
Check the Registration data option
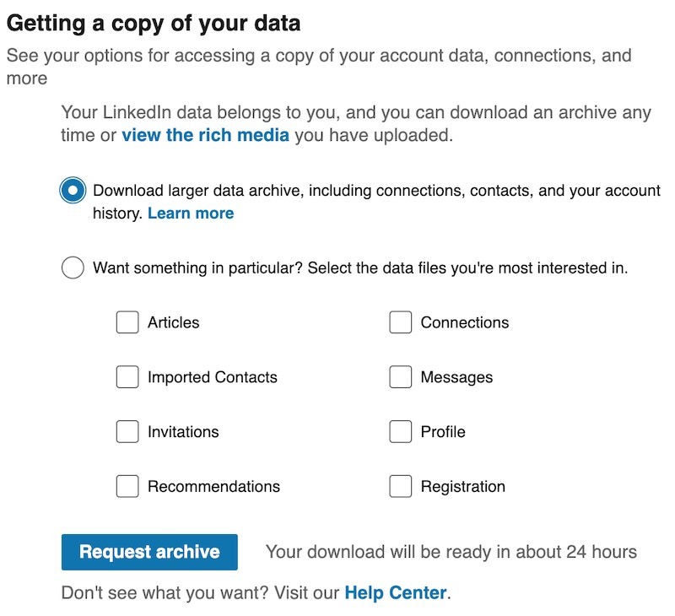(399, 486)
